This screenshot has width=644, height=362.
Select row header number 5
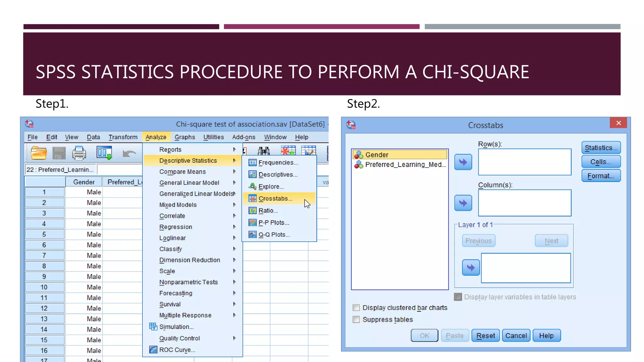coord(44,234)
